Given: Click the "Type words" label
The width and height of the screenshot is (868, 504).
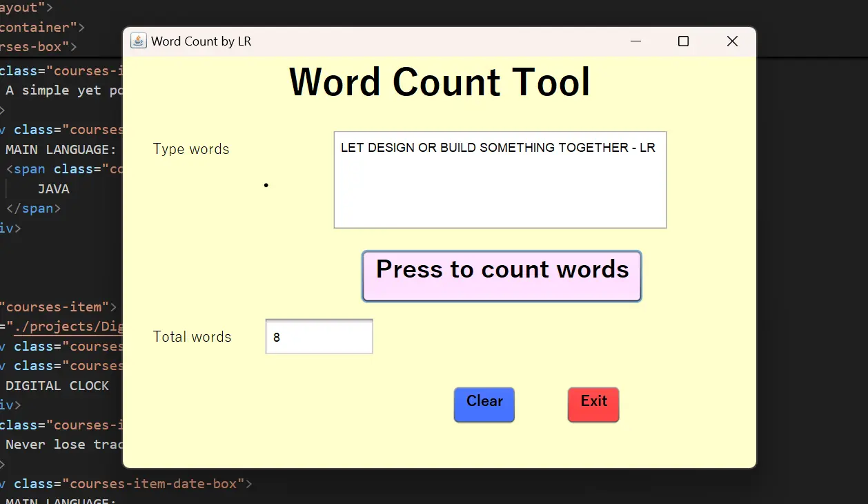Looking at the screenshot, I should [x=190, y=148].
